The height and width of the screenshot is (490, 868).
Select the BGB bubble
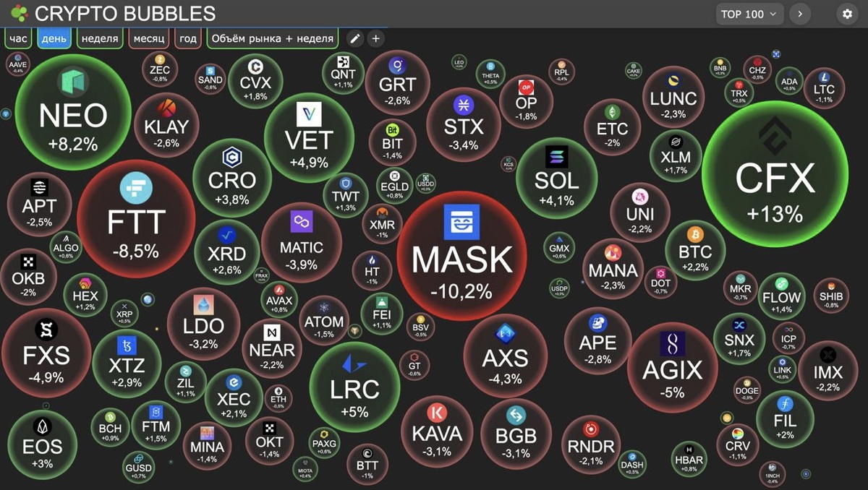point(516,433)
